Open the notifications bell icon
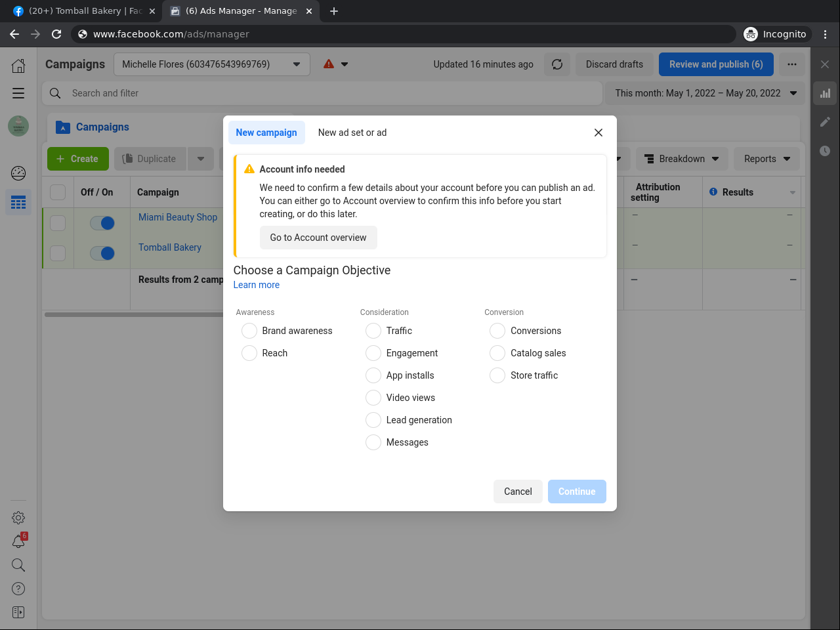 pyautogui.click(x=18, y=541)
